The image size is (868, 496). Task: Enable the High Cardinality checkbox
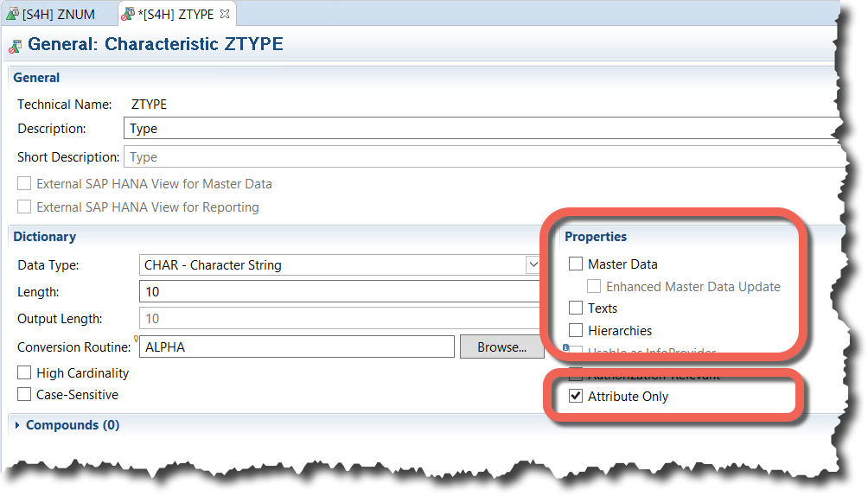click(24, 372)
